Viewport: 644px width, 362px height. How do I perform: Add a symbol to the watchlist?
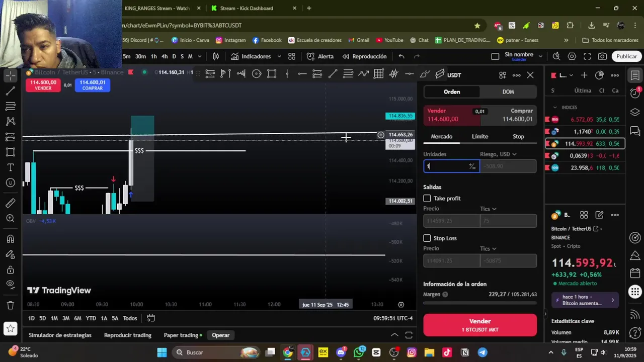coord(584,75)
